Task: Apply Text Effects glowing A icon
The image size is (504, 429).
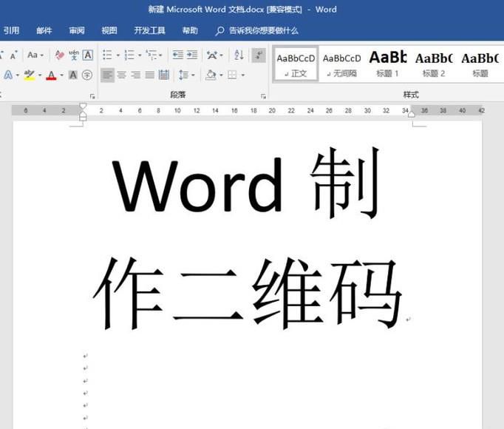Action: (x=8, y=75)
